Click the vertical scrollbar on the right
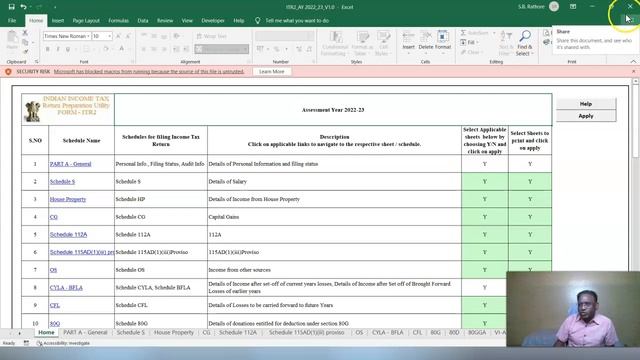 coord(636,122)
